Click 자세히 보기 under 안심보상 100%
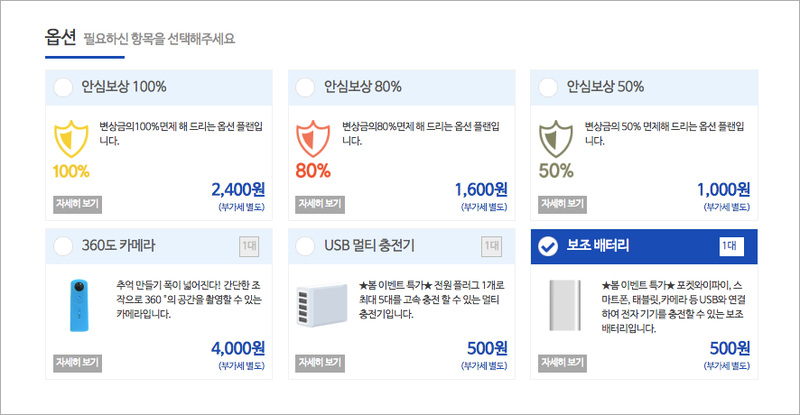The height and width of the screenshot is (415, 800). click(78, 204)
